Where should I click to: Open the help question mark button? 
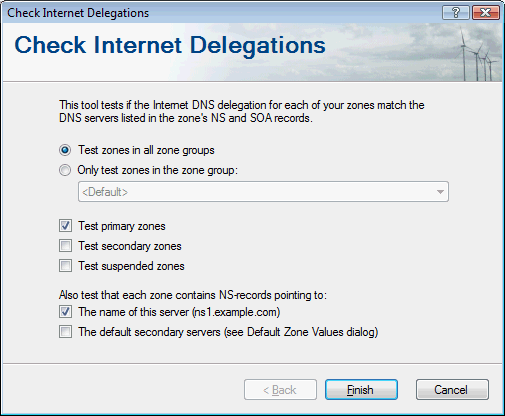tap(456, 13)
